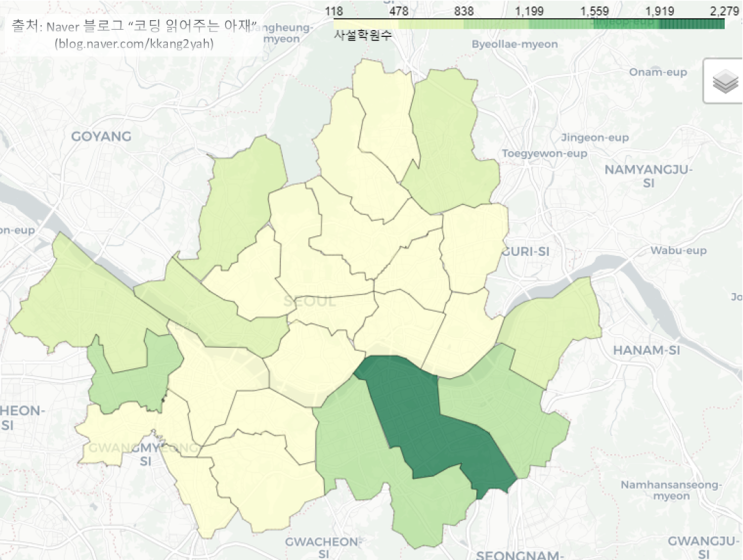The height and width of the screenshot is (560, 743).
Task: Click the legend value 838
Action: click(463, 11)
